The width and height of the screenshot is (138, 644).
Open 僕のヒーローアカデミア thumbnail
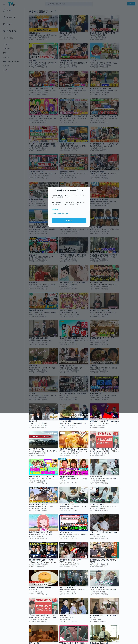click(74, 24)
